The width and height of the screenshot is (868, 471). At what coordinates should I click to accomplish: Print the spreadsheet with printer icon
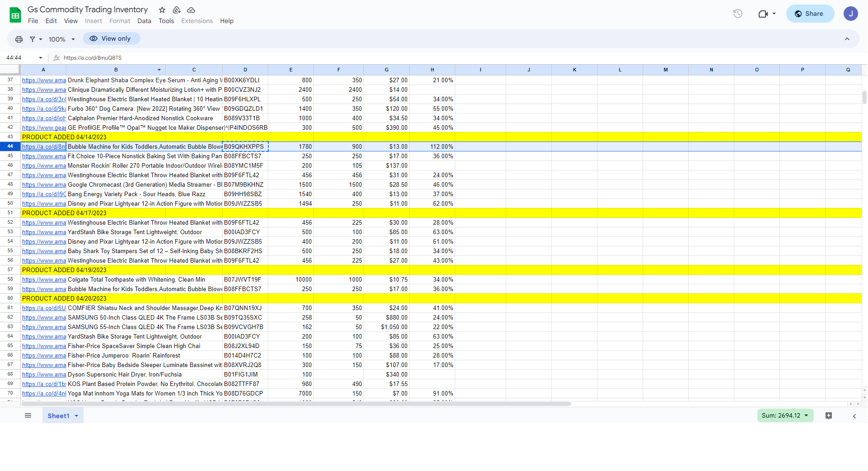(19, 39)
